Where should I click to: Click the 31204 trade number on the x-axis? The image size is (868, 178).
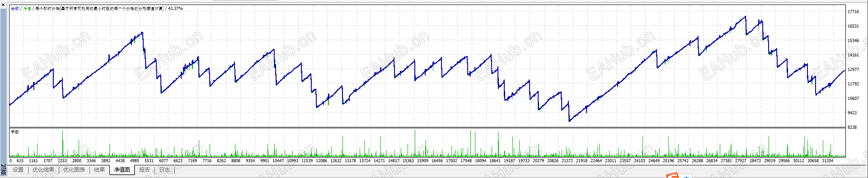(828, 161)
